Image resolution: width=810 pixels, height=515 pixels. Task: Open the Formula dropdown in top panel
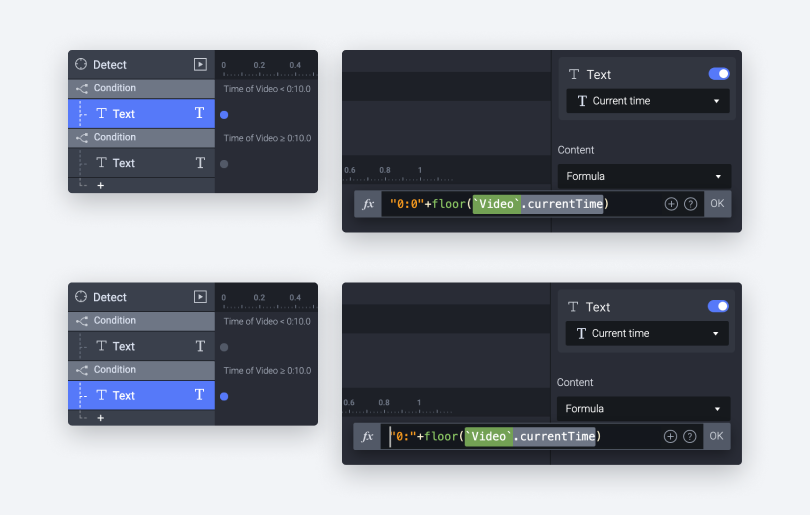644,176
